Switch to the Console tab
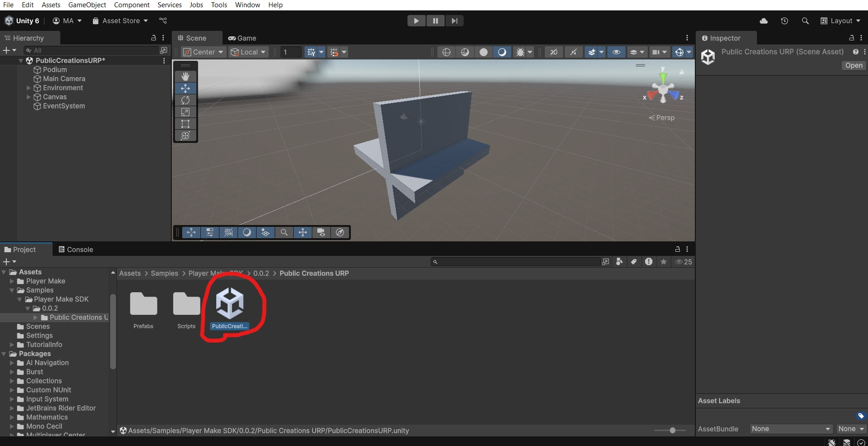 [76, 250]
